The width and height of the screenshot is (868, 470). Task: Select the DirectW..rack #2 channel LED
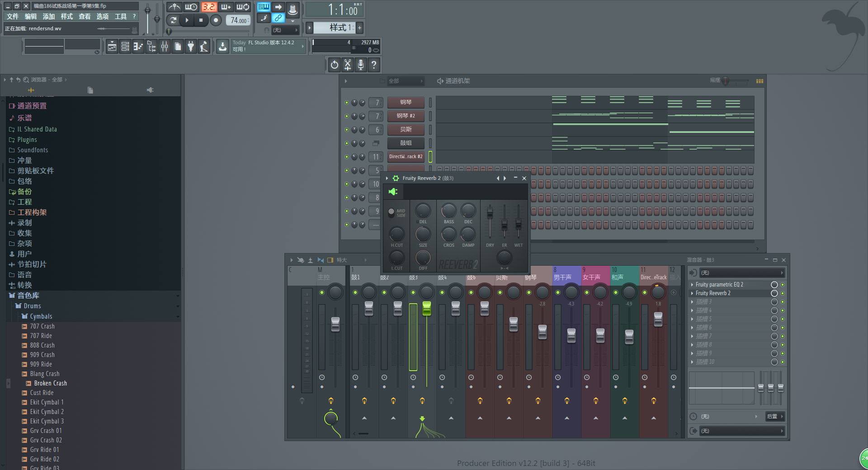tap(430, 157)
